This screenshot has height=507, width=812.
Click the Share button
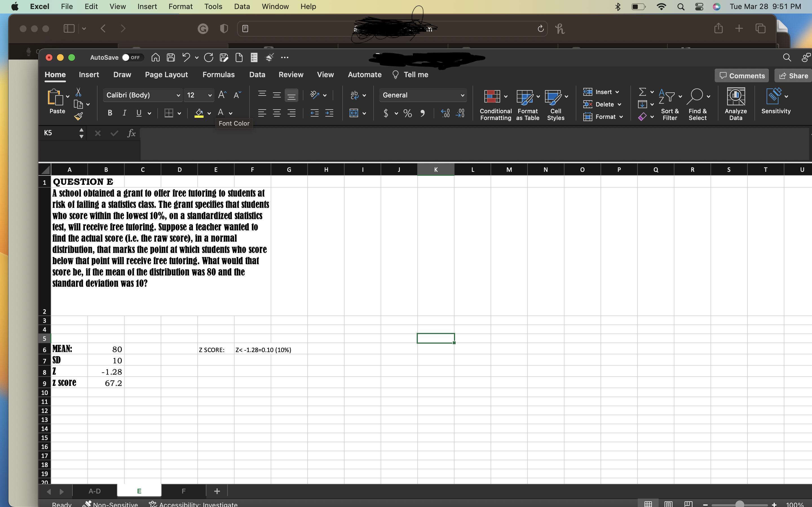pyautogui.click(x=793, y=75)
